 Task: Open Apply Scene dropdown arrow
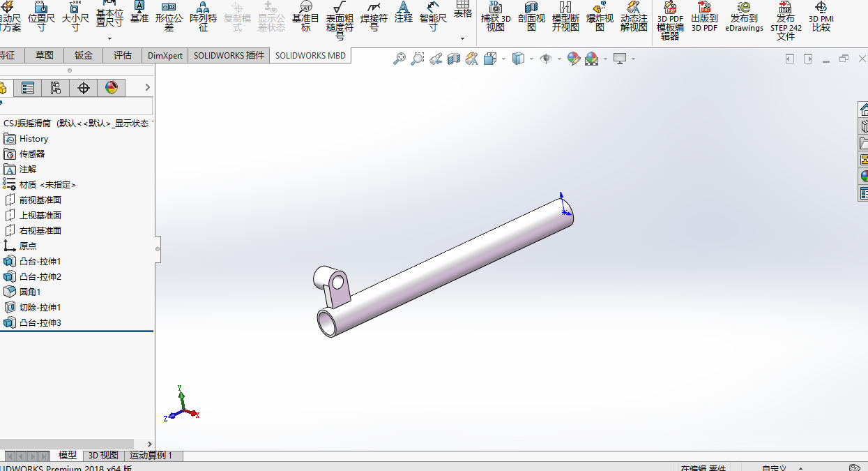click(605, 59)
